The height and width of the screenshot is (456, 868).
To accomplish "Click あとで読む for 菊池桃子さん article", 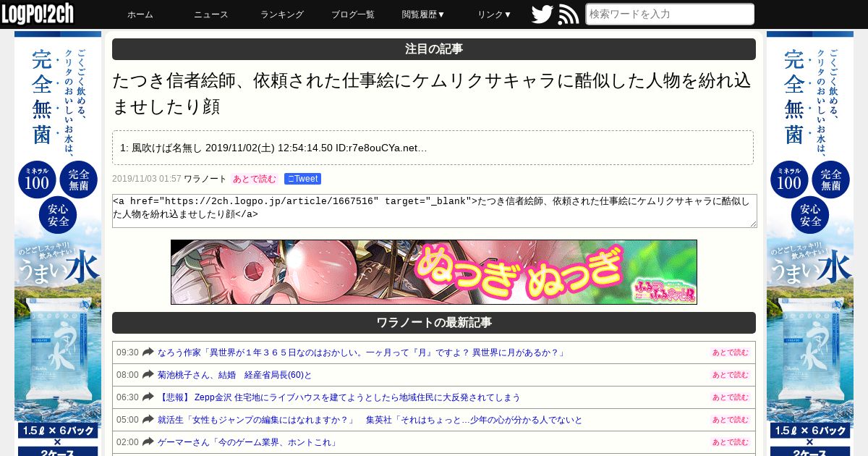I will (x=731, y=375).
